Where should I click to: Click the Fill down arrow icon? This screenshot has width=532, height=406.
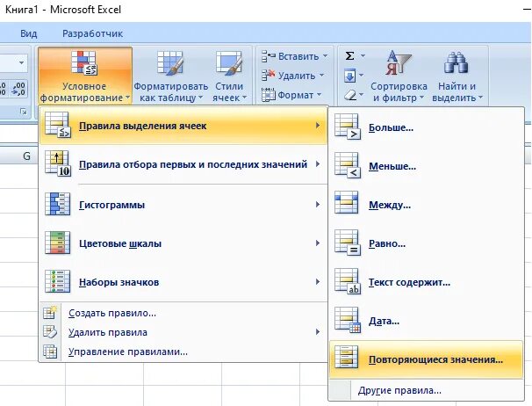[x=349, y=76]
